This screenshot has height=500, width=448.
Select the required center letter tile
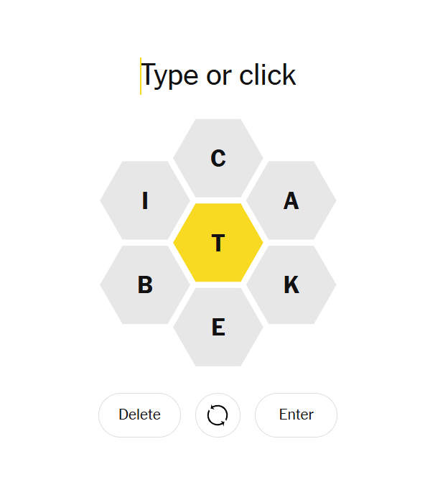tap(218, 243)
